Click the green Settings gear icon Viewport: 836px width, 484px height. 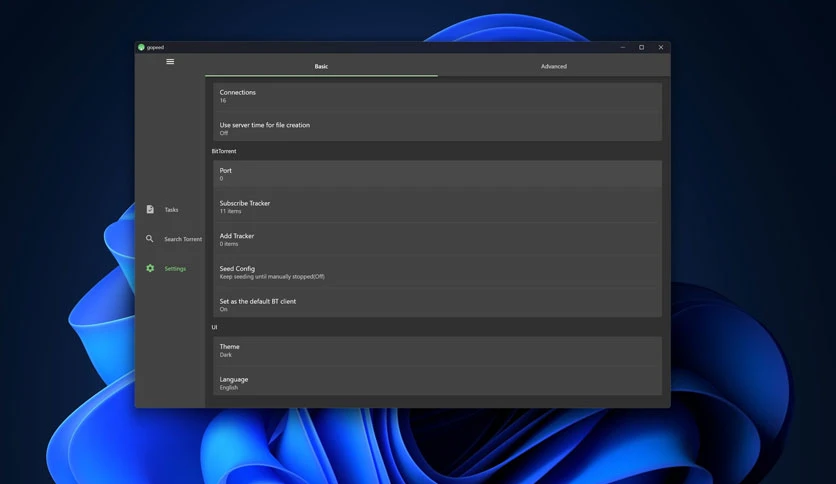[150, 268]
